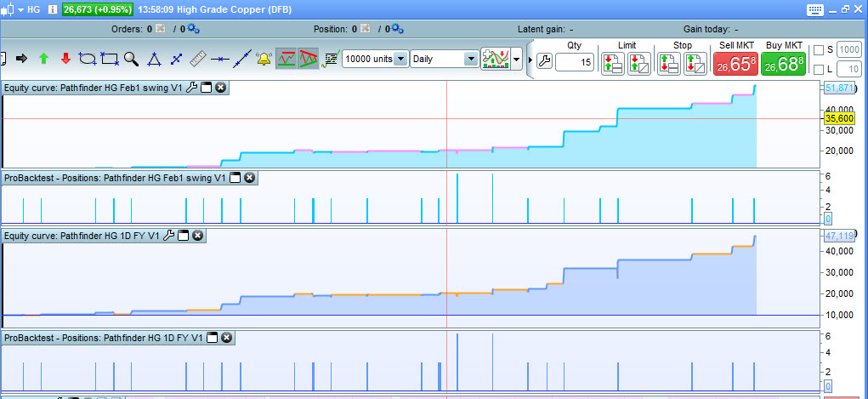Viewport: 868px width, 399px height.
Task: Enable the L checkbox
Action: point(819,69)
